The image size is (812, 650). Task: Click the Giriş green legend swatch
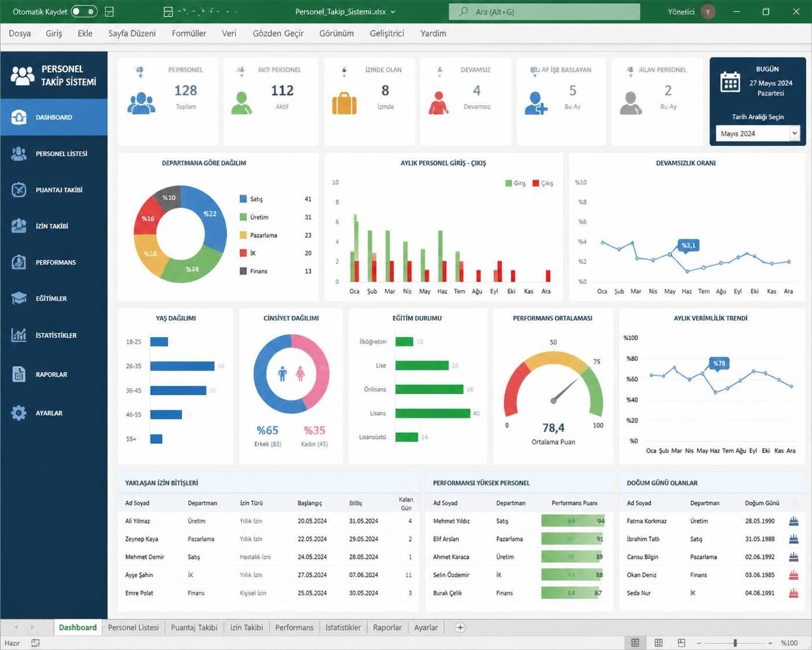[x=509, y=183]
